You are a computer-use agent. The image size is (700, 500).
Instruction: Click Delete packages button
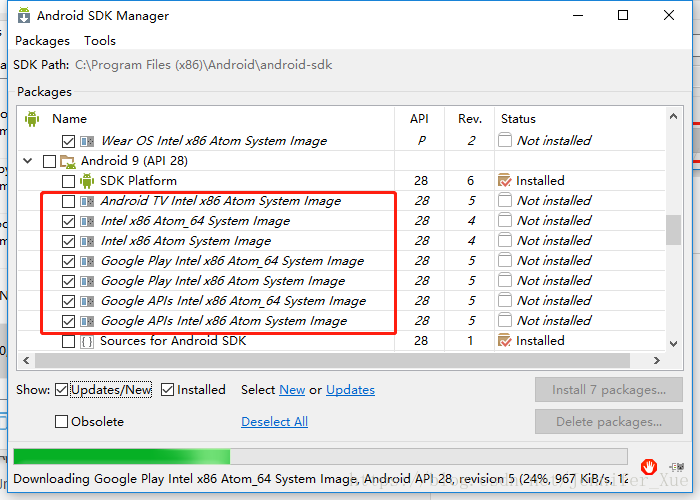tap(609, 421)
